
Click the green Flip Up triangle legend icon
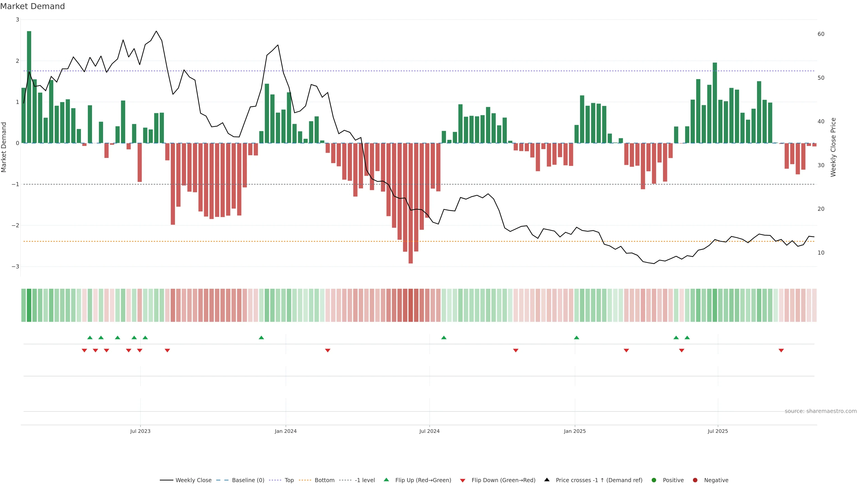[x=386, y=480]
